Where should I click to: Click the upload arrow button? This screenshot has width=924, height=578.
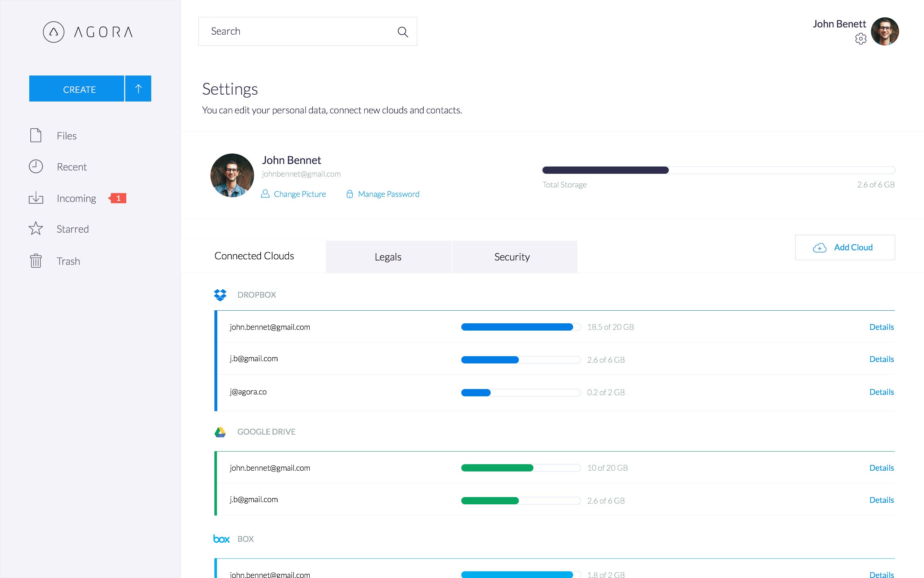pyautogui.click(x=138, y=89)
